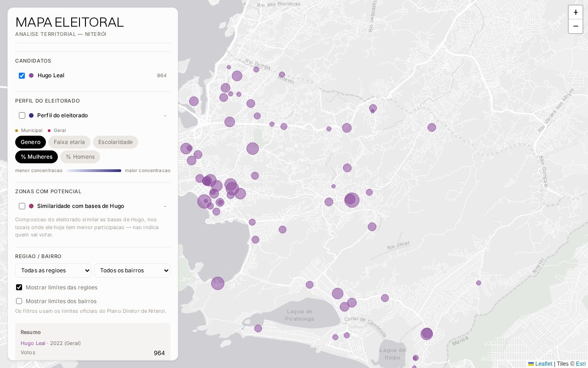Click the large vote bubble on the lagoon shore west of Piratininga

pos(218,283)
